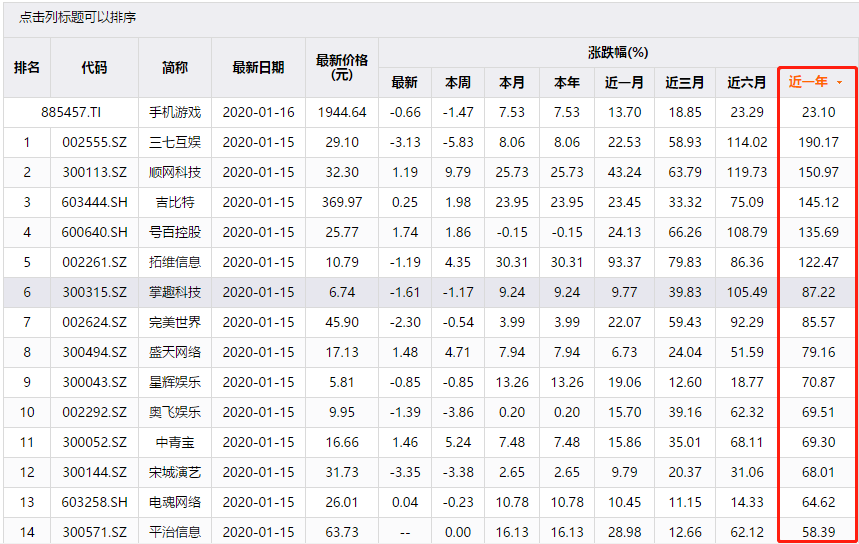This screenshot has width=859, height=544.
Task: Select 手机游戏 index name cell
Action: 175,112
